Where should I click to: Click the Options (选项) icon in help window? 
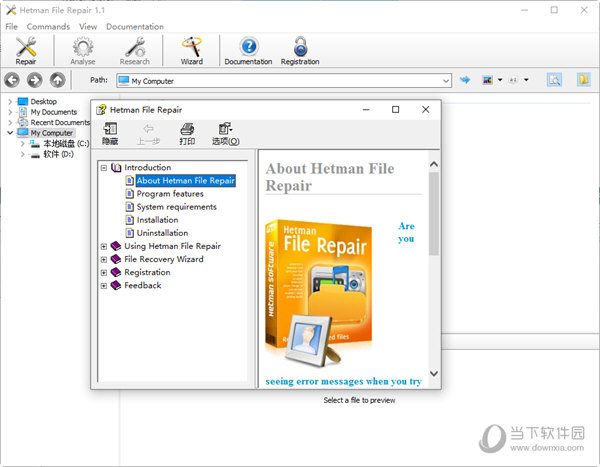coord(226,134)
